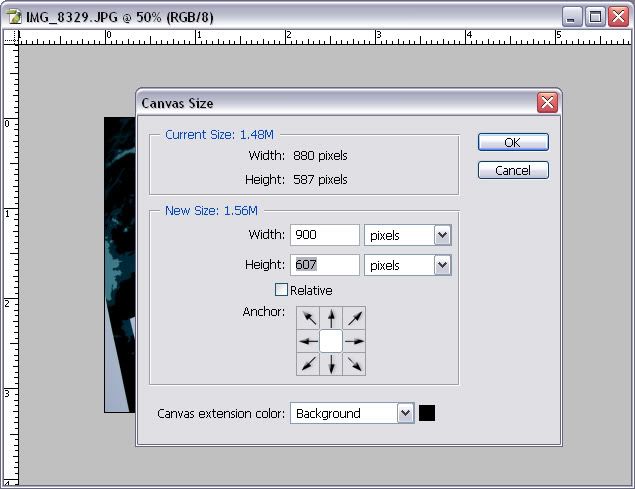Image resolution: width=635 pixels, height=489 pixels.
Task: Choose the top-right anchor arrow
Action: pyautogui.click(x=354, y=318)
